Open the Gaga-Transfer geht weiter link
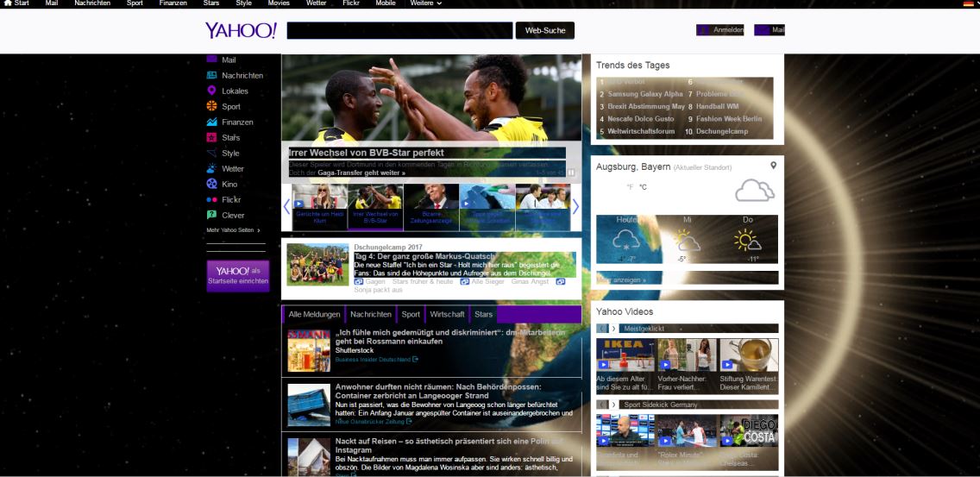The image size is (980, 477). 361,173
